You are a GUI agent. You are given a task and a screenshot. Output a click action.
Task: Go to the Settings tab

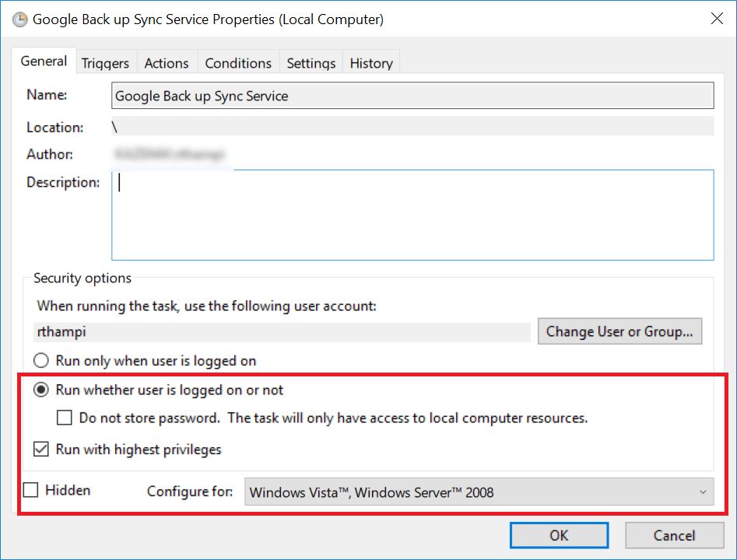coord(311,63)
